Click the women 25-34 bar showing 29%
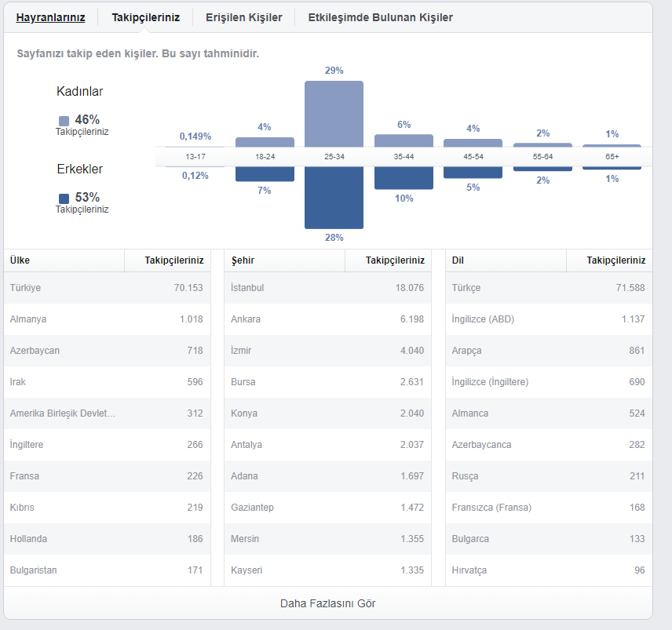Viewport: 672px width, 630px height. tap(334, 114)
